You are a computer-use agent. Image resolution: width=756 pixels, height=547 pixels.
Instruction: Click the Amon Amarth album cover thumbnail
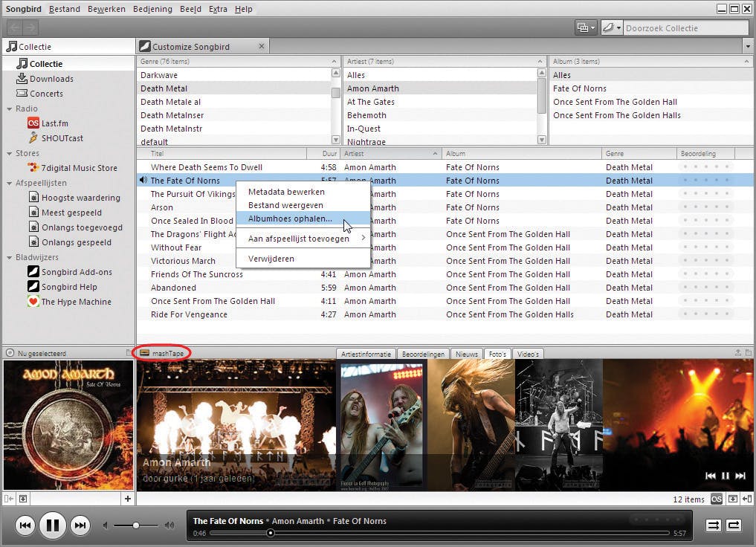(x=68, y=425)
